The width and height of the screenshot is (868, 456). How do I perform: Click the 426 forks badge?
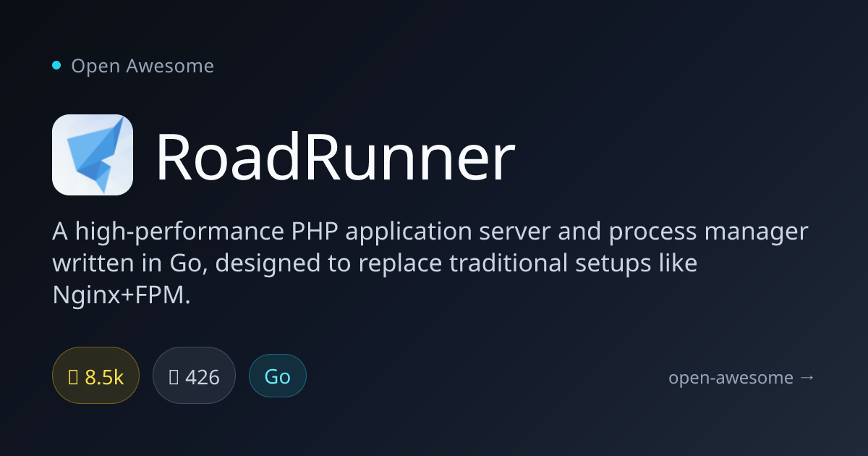194,376
